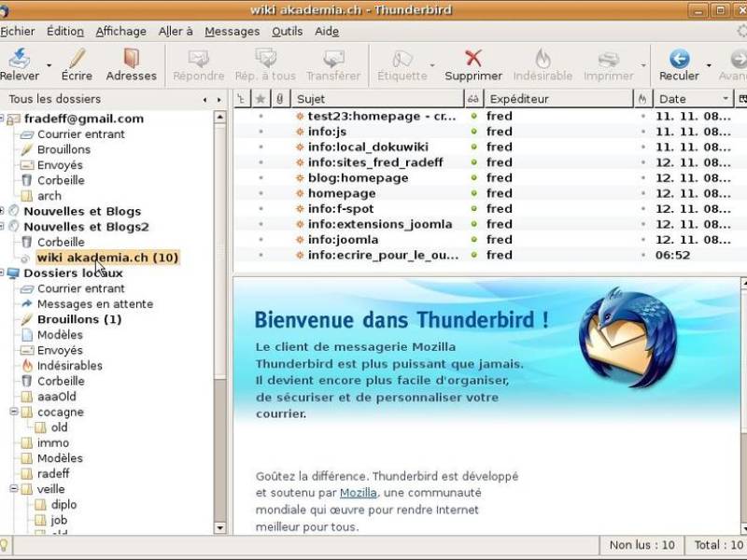Open the Affichage menu
The width and height of the screenshot is (747, 560).
click(x=121, y=32)
